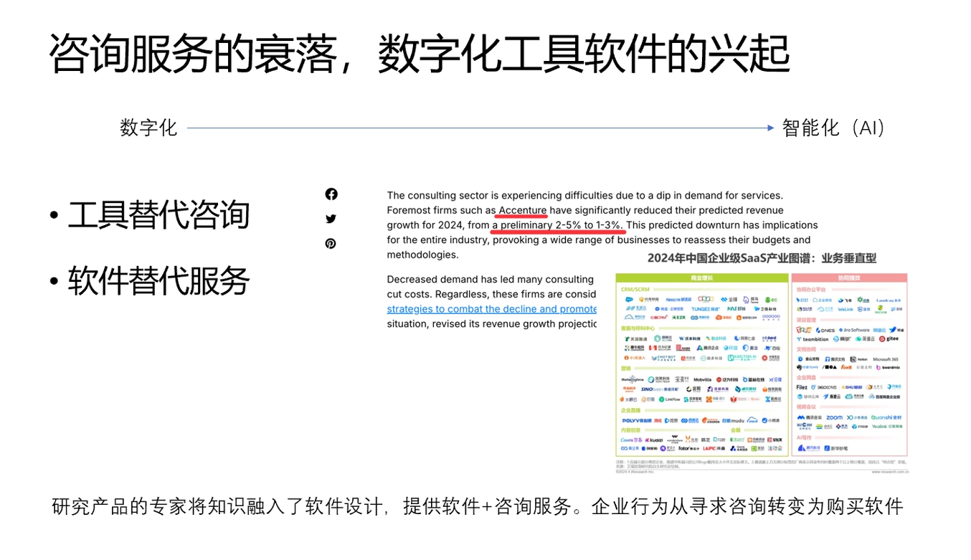This screenshot has width=971, height=560.
Task: Click the pink 协同提效 header bar
Action: click(x=849, y=277)
